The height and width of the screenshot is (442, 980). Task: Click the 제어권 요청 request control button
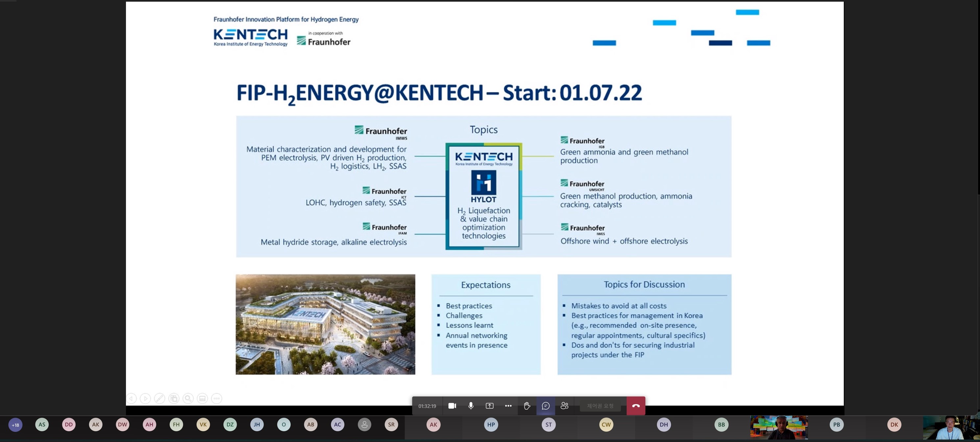point(600,406)
